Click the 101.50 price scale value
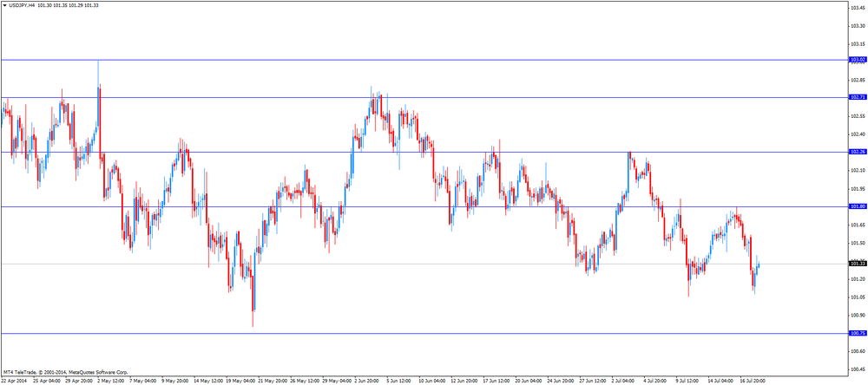The height and width of the screenshot is (385, 868). tap(858, 243)
